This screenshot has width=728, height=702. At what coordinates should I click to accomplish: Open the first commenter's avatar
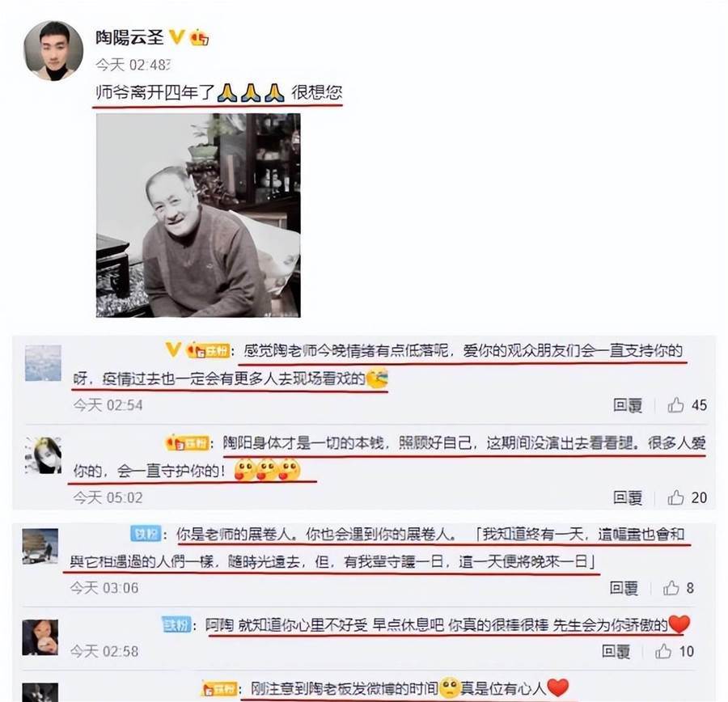tap(43, 363)
